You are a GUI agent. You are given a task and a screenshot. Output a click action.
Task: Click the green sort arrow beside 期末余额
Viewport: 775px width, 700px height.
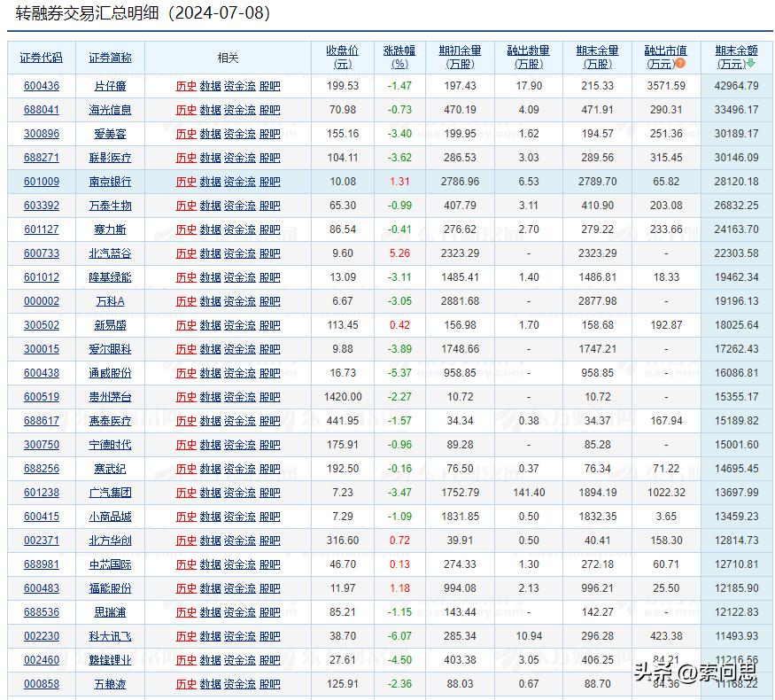pyautogui.click(x=751, y=63)
